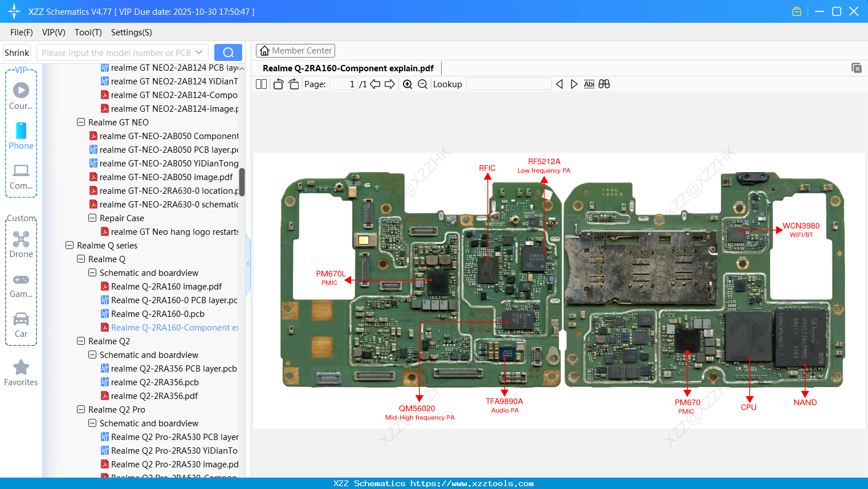Collapse the Realme GT NEO folder

[81, 123]
